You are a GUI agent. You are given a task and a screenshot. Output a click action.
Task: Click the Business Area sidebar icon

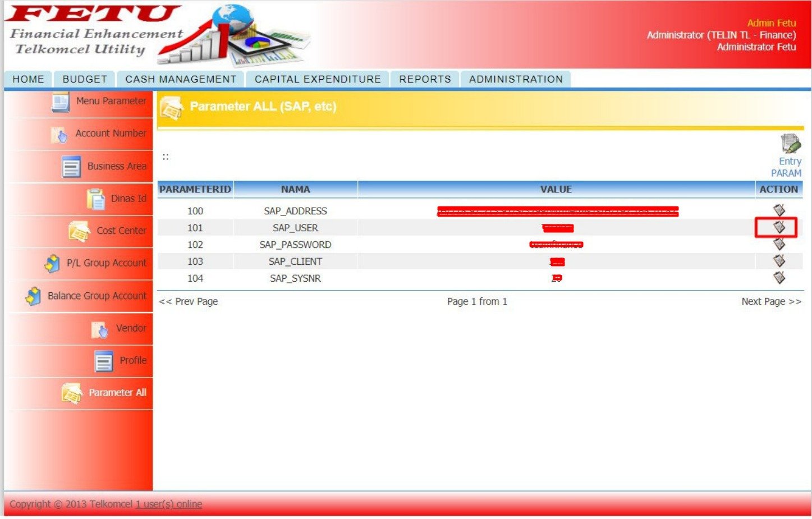[x=71, y=167]
